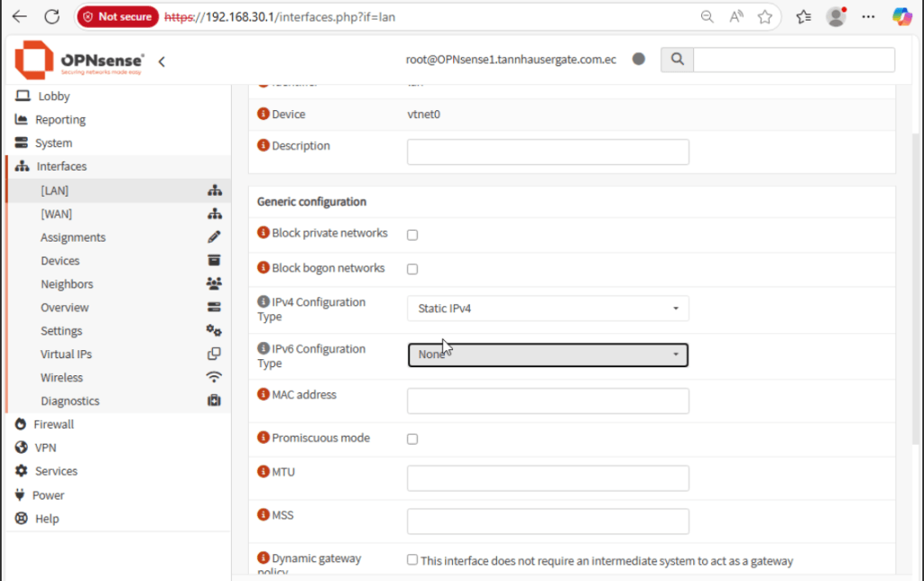Click the Neighbors people icon
The image size is (924, 581).
click(214, 284)
